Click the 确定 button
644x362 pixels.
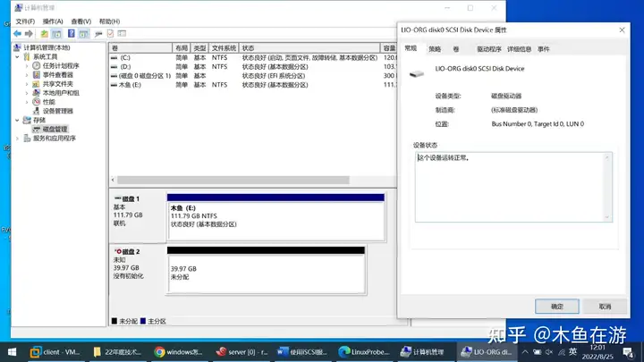tap(557, 307)
